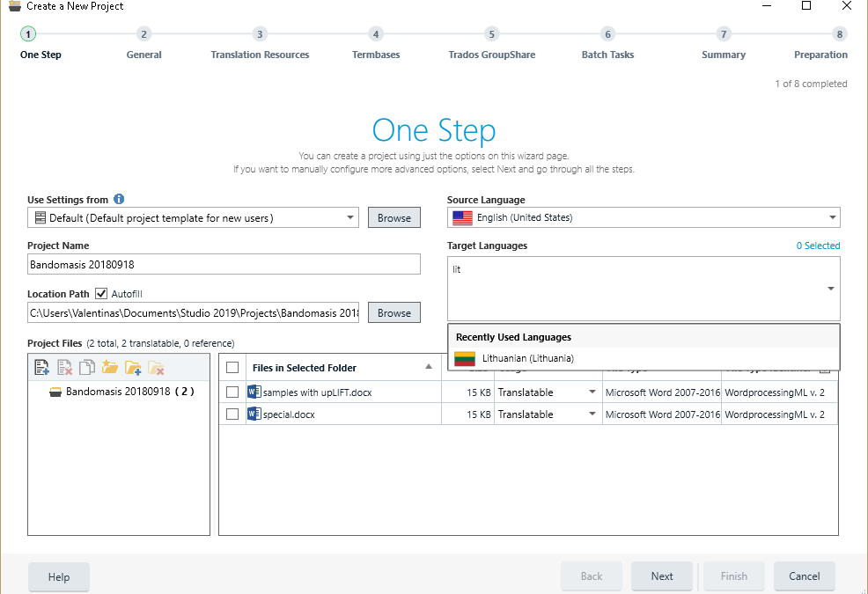Click into the Location Path field
The image size is (868, 594).
[x=193, y=312]
